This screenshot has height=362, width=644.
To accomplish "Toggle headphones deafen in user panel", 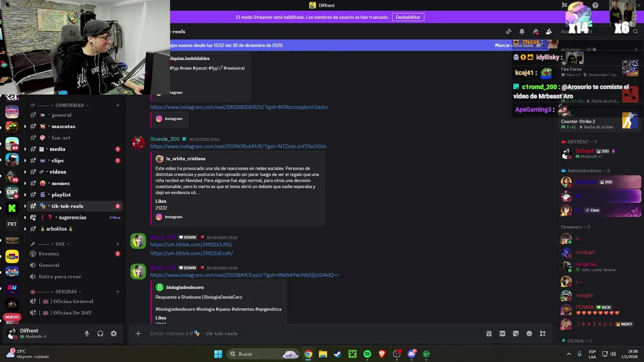I will (100, 333).
